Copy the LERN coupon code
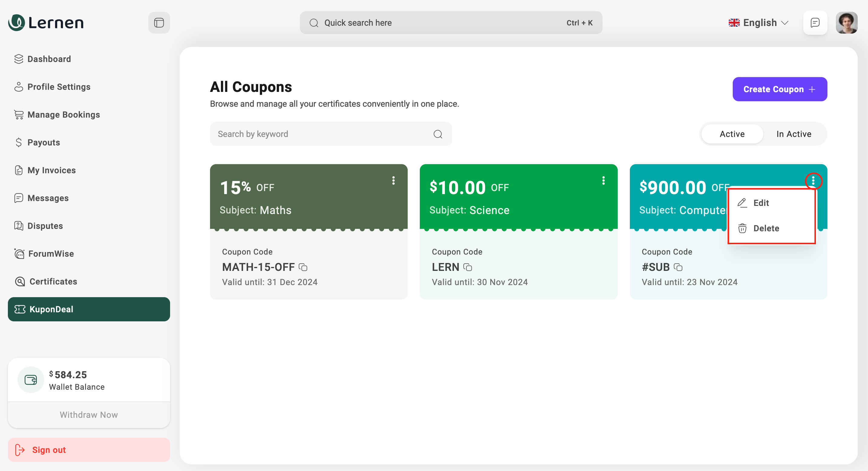The width and height of the screenshot is (868, 471). tap(468, 267)
